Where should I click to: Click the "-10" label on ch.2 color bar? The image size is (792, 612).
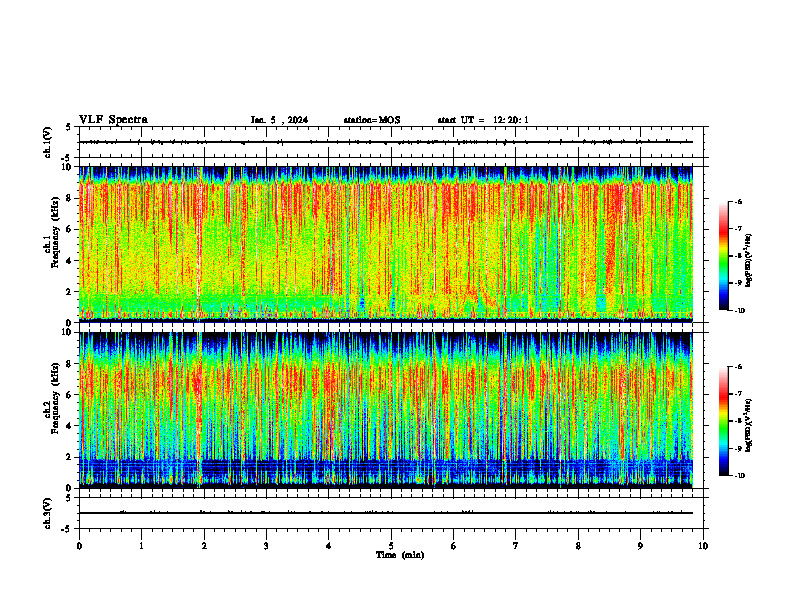(x=740, y=476)
